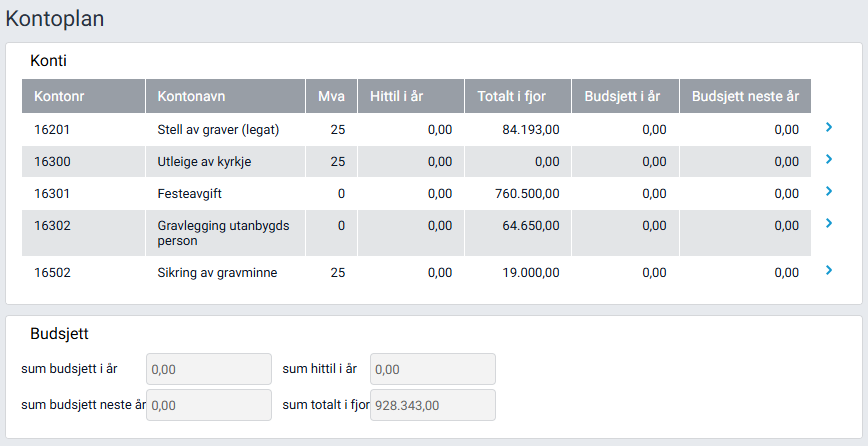Click the sum budsjett neste år field
Screen dimensions: 868x446
tap(209, 405)
